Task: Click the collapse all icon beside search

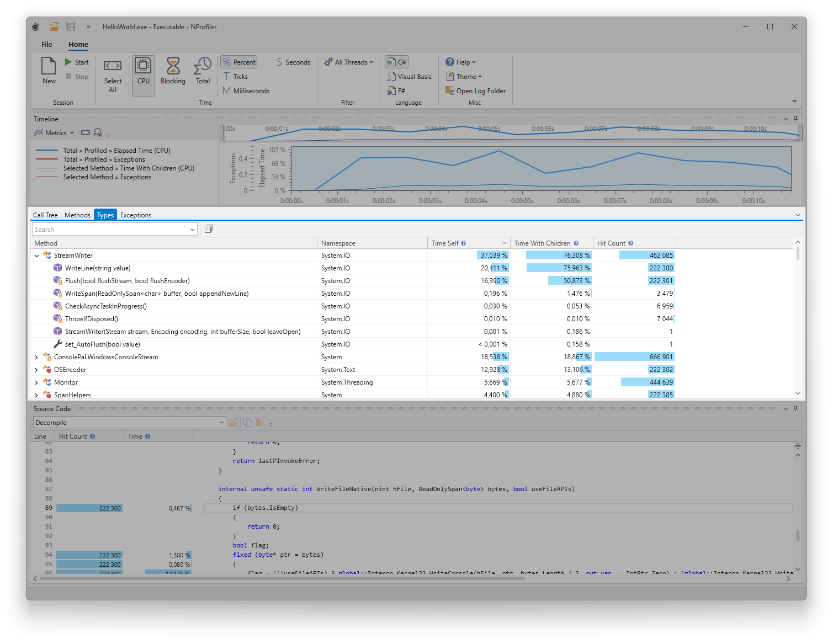Action: [209, 229]
